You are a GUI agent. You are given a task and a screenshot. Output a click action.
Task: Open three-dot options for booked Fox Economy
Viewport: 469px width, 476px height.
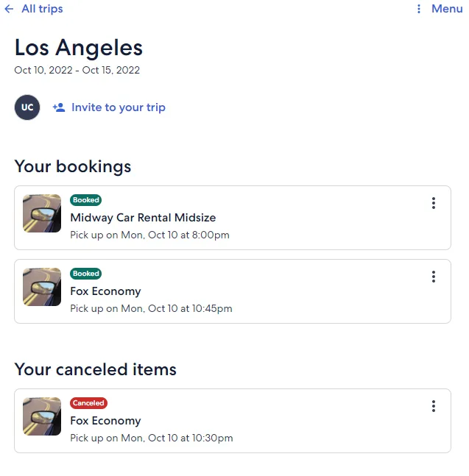click(434, 277)
